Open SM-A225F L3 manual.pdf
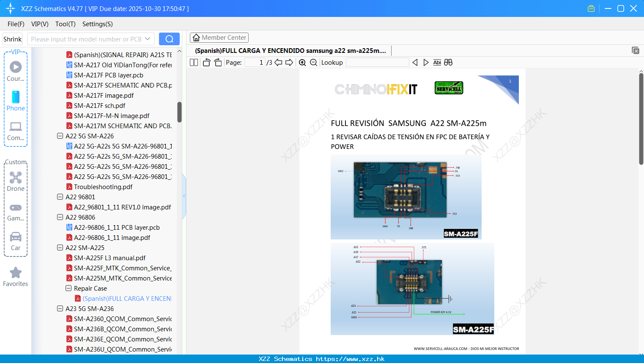This screenshot has width=644, height=363. (x=110, y=258)
